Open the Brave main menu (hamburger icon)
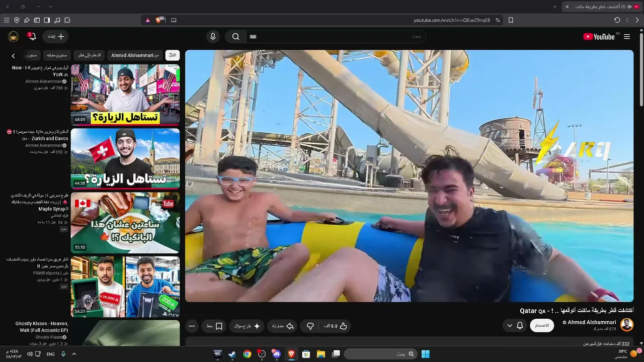This screenshot has height=362, width=644. point(7,20)
